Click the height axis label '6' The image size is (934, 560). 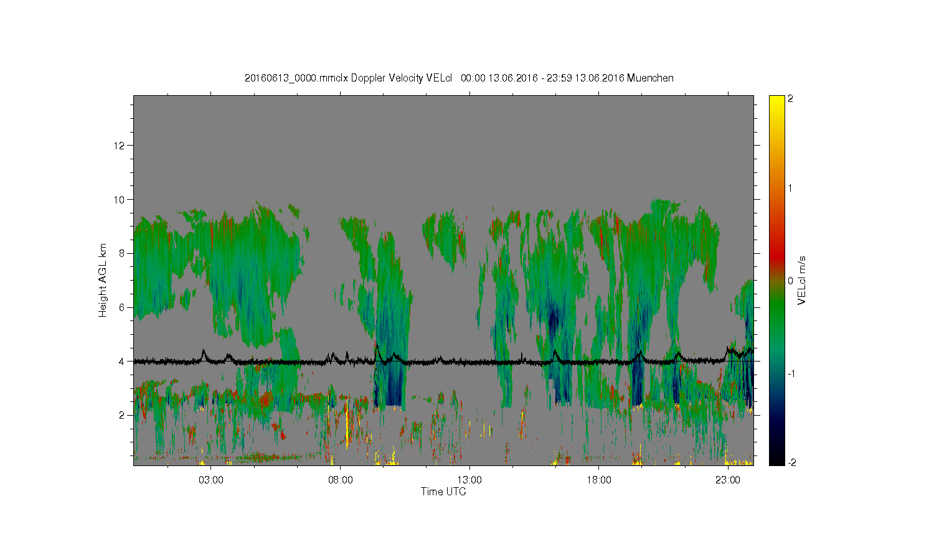[x=122, y=307]
